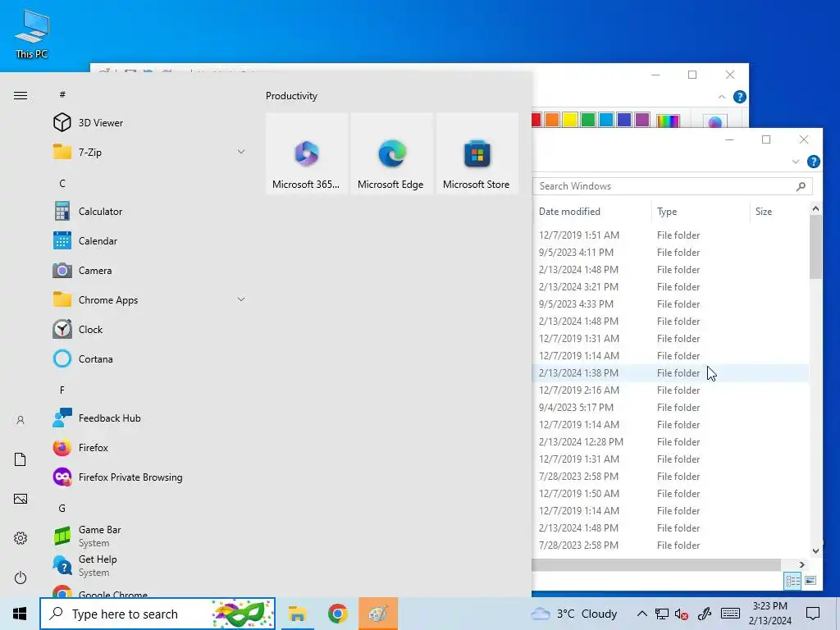Open the network tray icon
840x630 pixels.
662,614
